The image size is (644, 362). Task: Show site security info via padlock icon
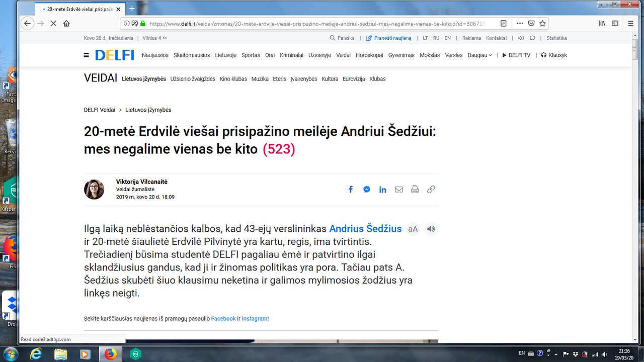[143, 23]
